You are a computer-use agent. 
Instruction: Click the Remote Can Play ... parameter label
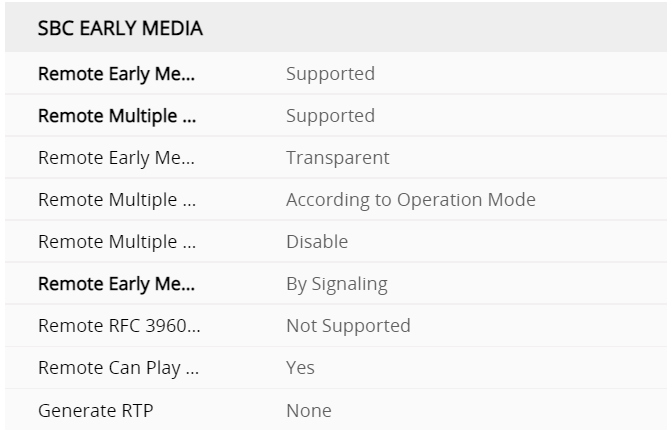click(x=118, y=368)
